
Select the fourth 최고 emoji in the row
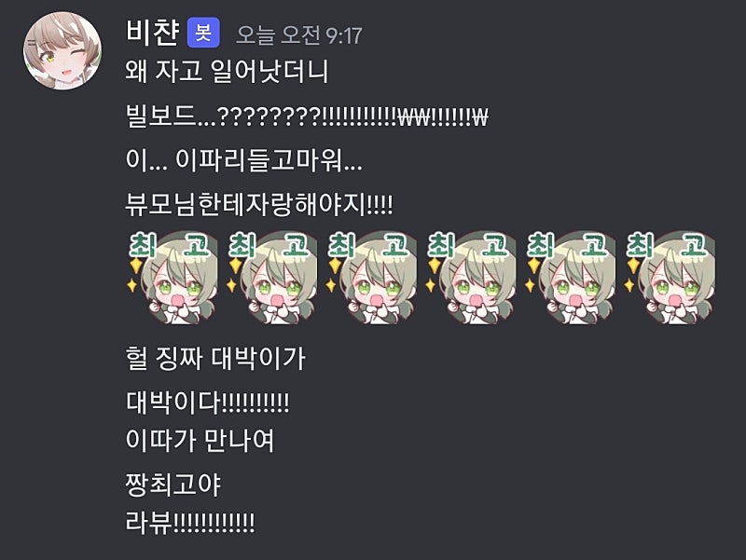[471, 277]
